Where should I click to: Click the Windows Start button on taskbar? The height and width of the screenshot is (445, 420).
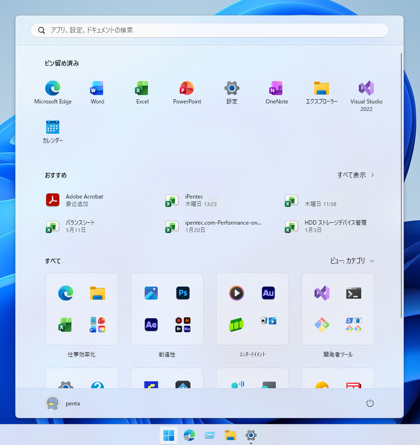[169, 435]
